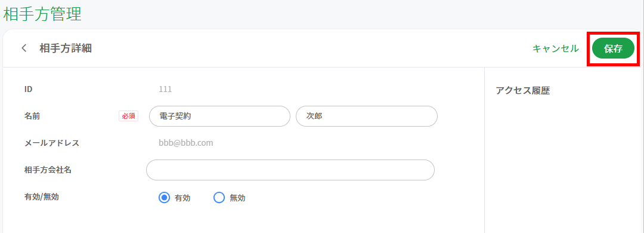The width and height of the screenshot is (644, 233).
Task: Click the 無効 label text
Action: pos(237,198)
